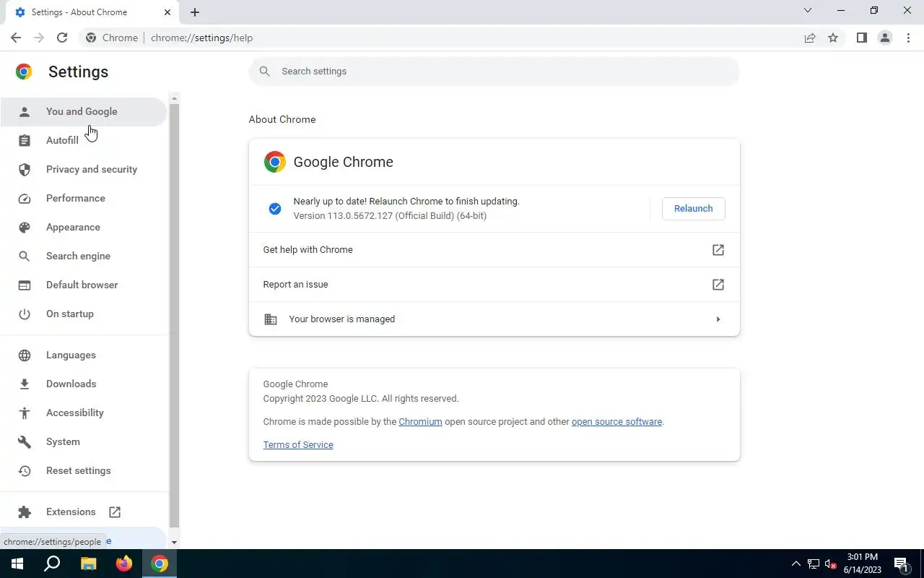This screenshot has height=578, width=924.
Task: Go to Reset settings
Action: click(x=84, y=470)
